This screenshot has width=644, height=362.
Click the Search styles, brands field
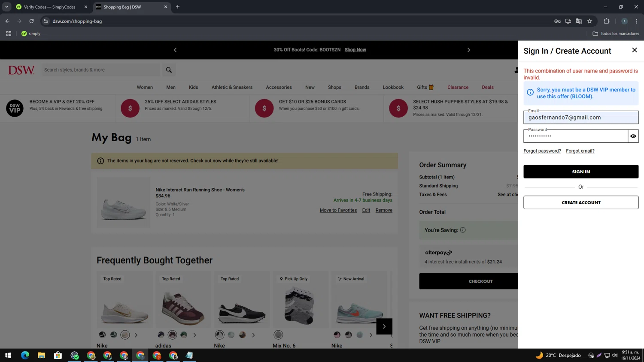pyautogui.click(x=100, y=70)
